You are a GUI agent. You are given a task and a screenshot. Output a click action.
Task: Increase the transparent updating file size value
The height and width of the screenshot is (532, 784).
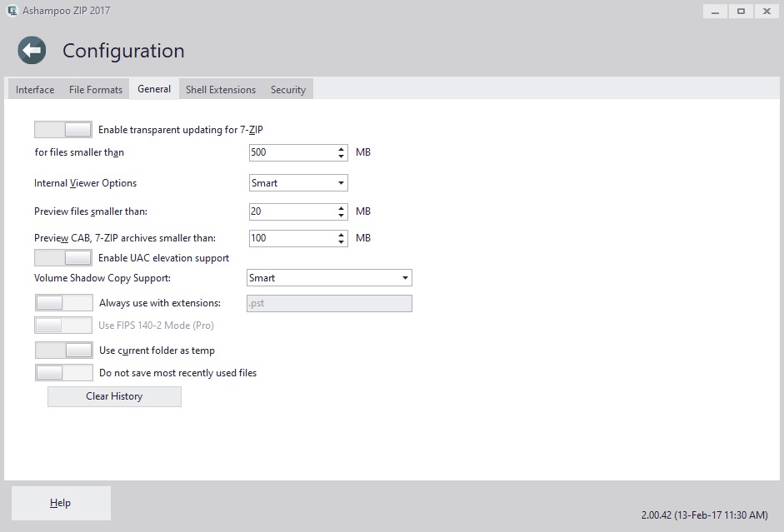tap(342, 149)
